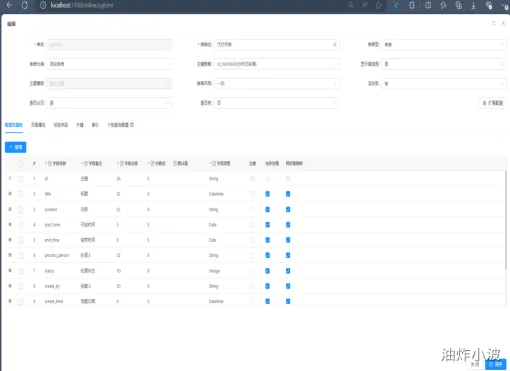The height and width of the screenshot is (371, 510).
Task: Click the blue add-new row button
Action: (x=16, y=147)
